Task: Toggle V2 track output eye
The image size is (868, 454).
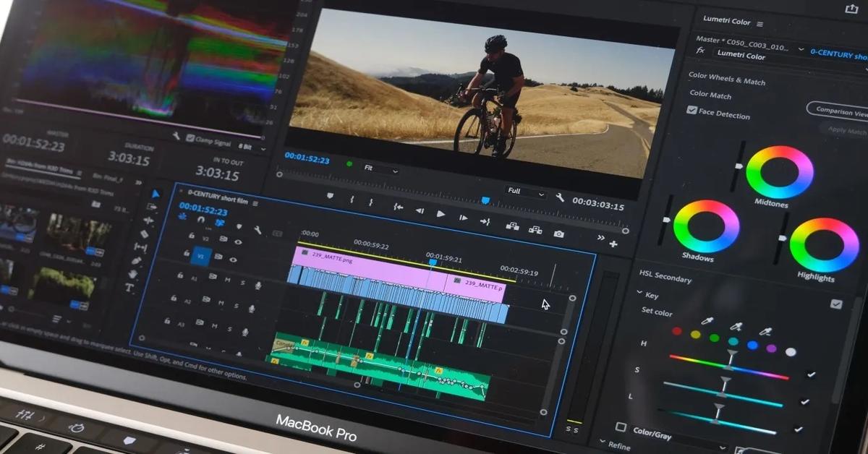Action: [x=238, y=242]
